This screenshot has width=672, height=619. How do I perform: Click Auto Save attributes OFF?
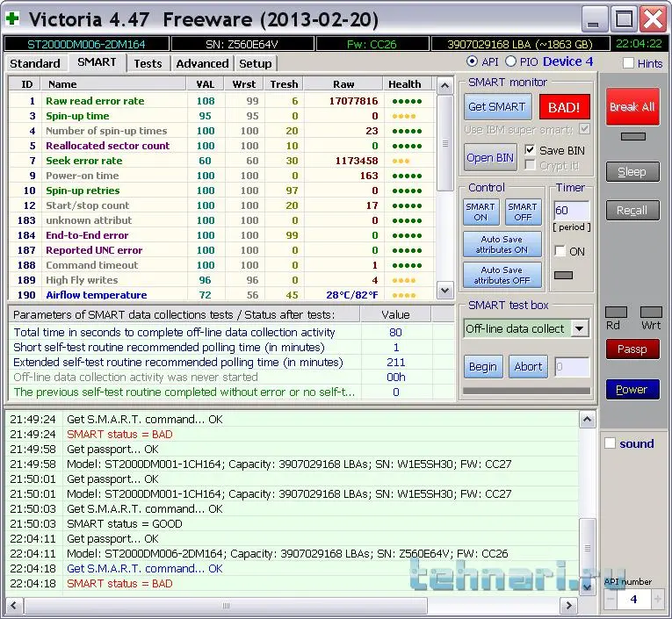(502, 275)
